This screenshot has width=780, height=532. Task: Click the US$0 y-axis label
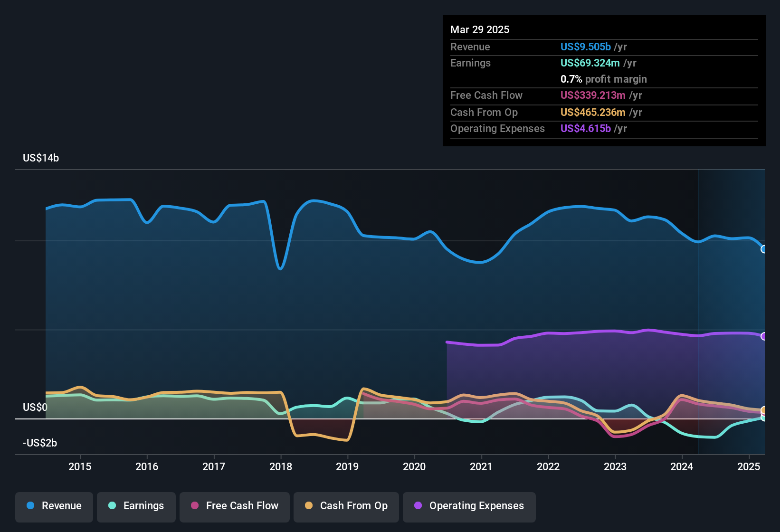35,408
